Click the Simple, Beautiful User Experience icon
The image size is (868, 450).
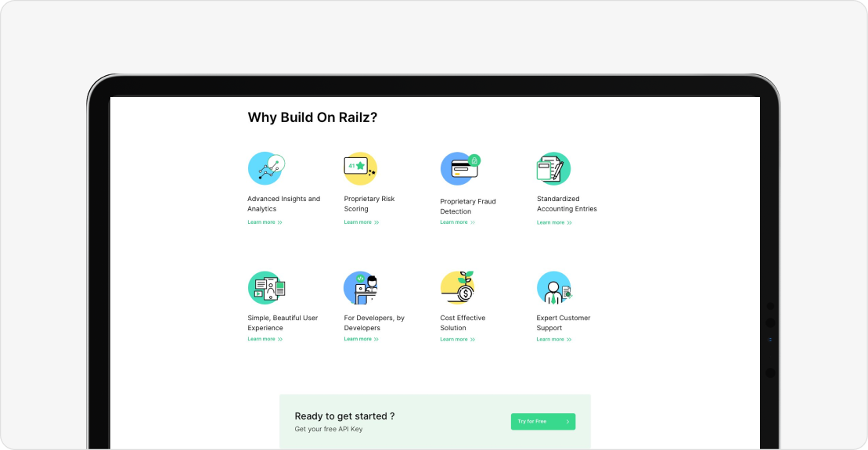(266, 287)
